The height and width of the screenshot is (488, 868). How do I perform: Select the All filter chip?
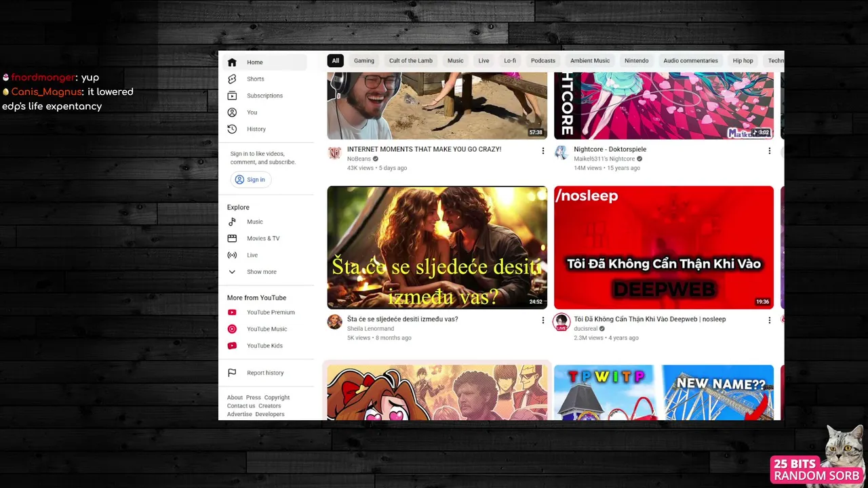[x=335, y=60]
